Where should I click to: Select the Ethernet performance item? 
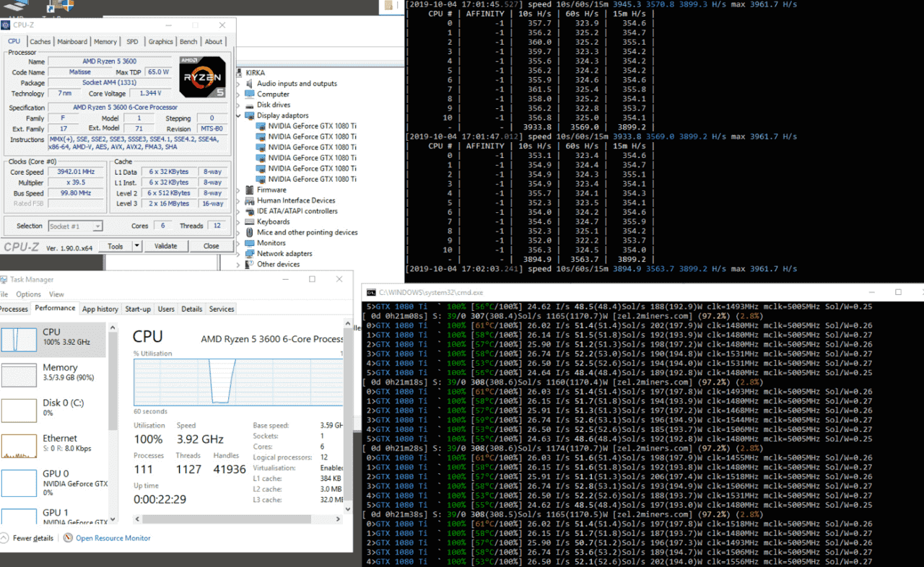pos(53,446)
